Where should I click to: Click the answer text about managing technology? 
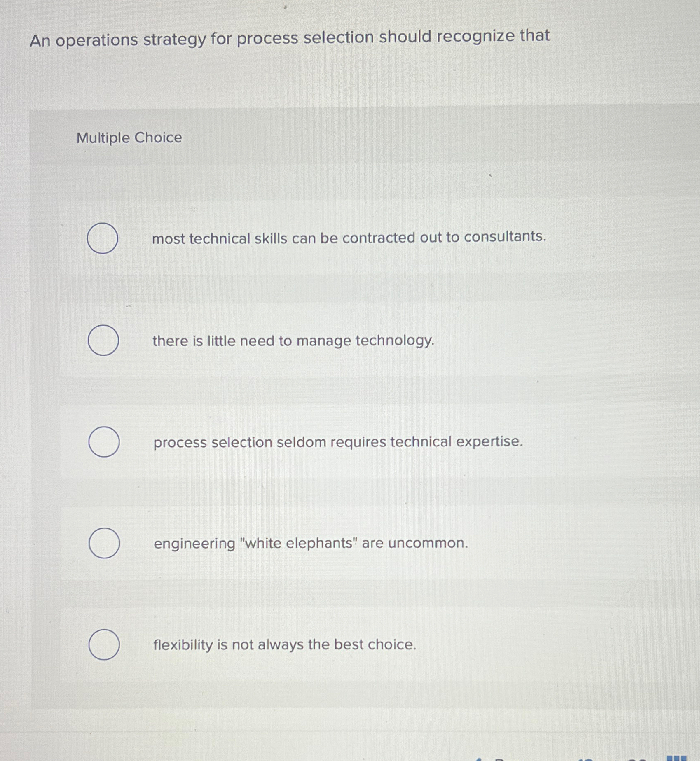point(292,341)
